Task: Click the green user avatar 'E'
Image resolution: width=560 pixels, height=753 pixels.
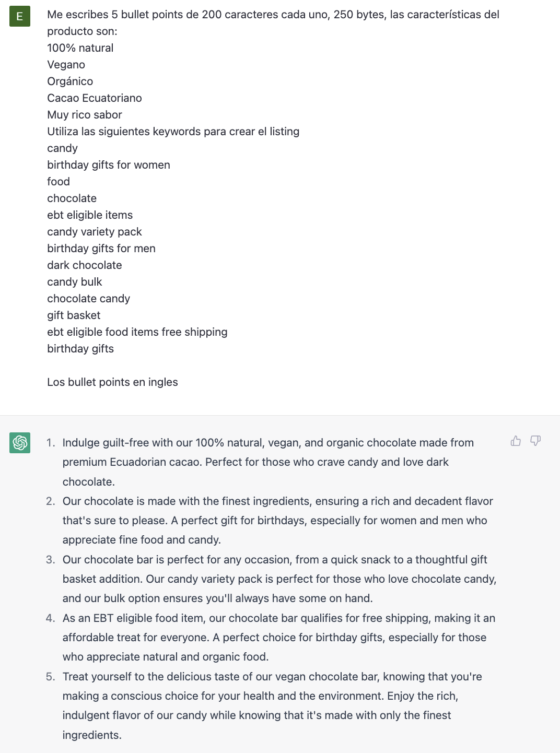Action: [x=20, y=16]
